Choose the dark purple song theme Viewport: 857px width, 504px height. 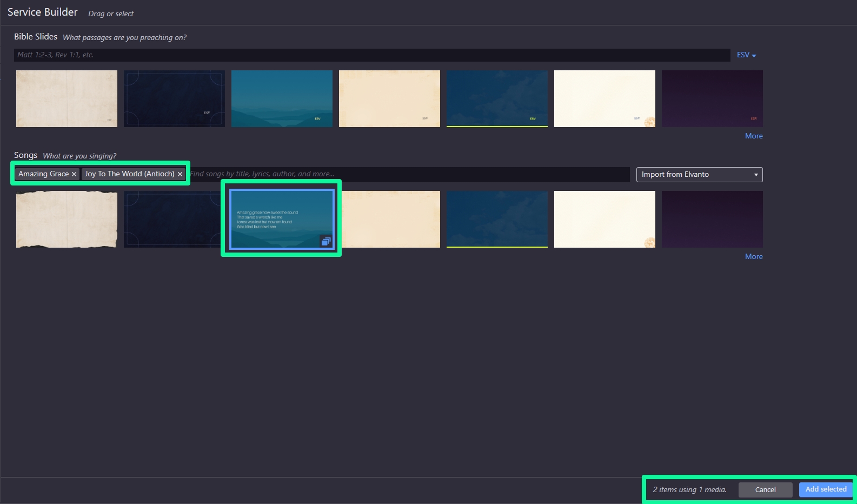click(x=712, y=220)
